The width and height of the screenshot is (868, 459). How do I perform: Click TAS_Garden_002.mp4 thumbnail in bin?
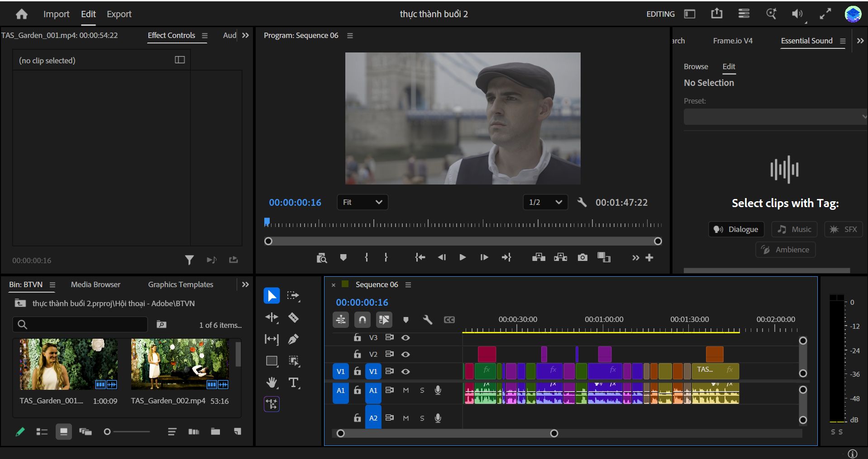180,364
